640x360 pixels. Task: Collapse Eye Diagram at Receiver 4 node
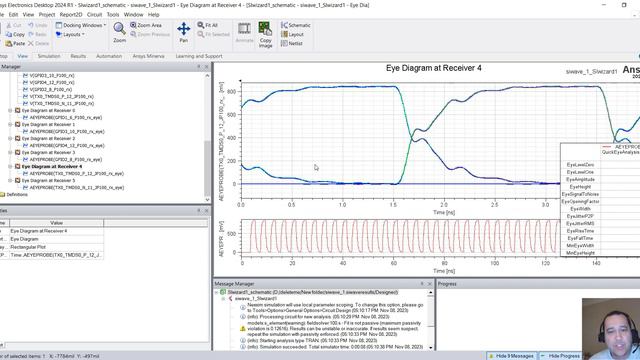(x=10, y=167)
